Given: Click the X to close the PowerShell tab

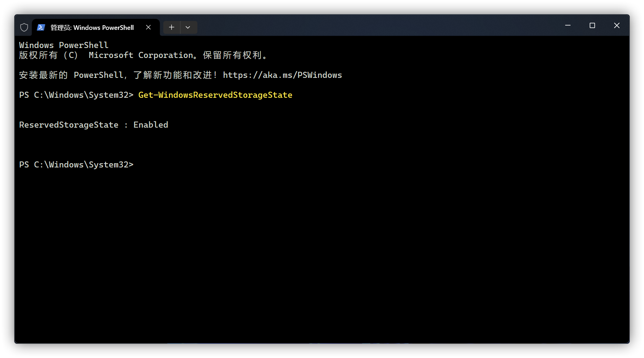Looking at the screenshot, I should pyautogui.click(x=148, y=27).
